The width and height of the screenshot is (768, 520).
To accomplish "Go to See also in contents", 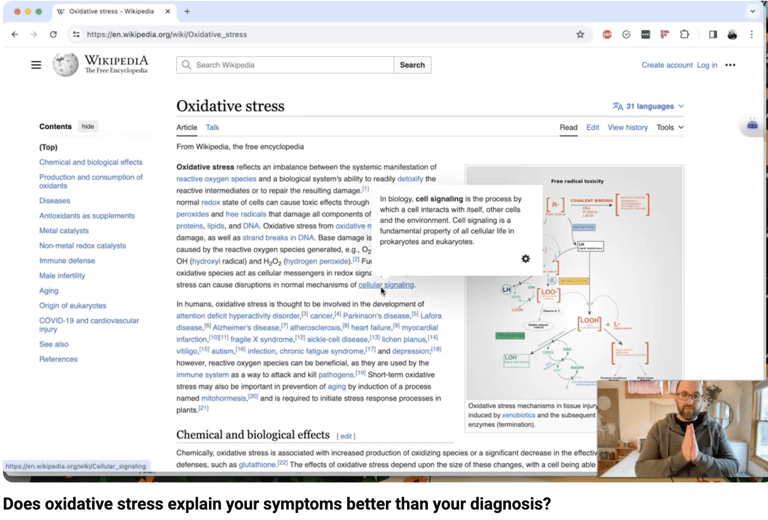I will click(54, 344).
